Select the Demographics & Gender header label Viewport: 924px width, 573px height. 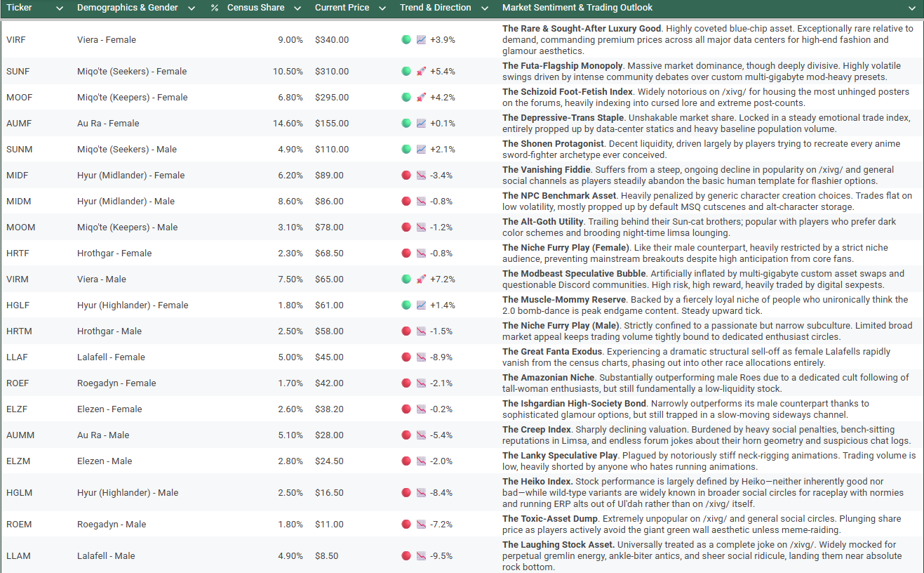tap(127, 8)
